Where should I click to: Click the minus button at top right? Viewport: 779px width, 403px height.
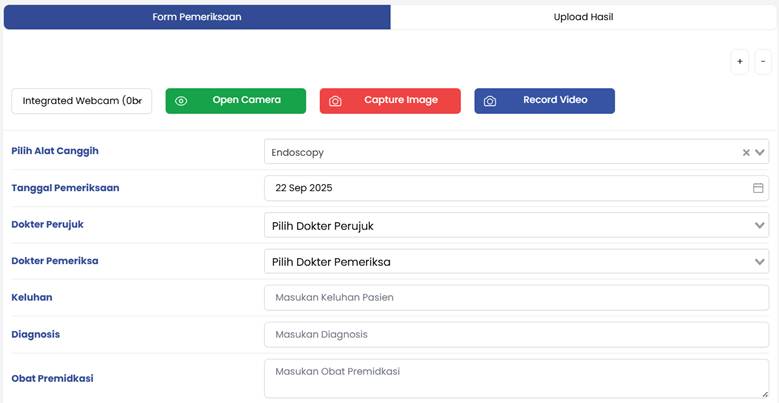pyautogui.click(x=763, y=62)
